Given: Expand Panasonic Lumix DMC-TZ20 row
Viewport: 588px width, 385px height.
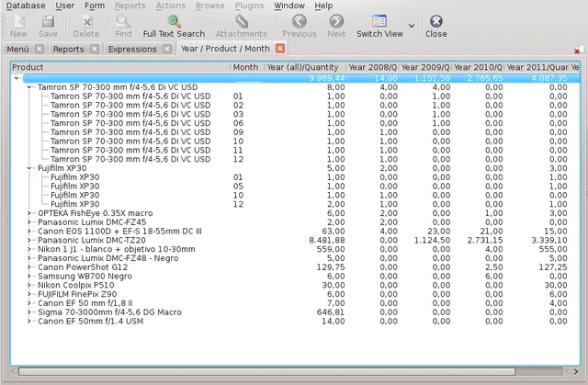Looking at the screenshot, I should point(29,240).
